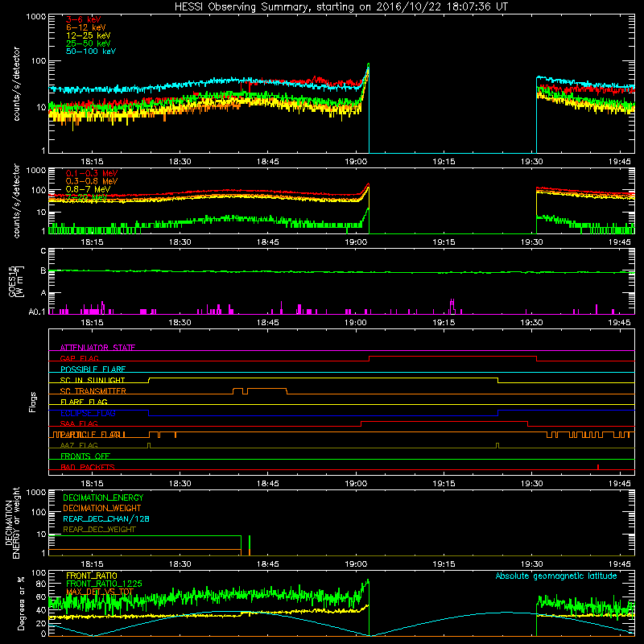The height and width of the screenshot is (644, 644).
Task: Select the ATTENUATOR_STATE flag label
Action: click(x=97, y=348)
